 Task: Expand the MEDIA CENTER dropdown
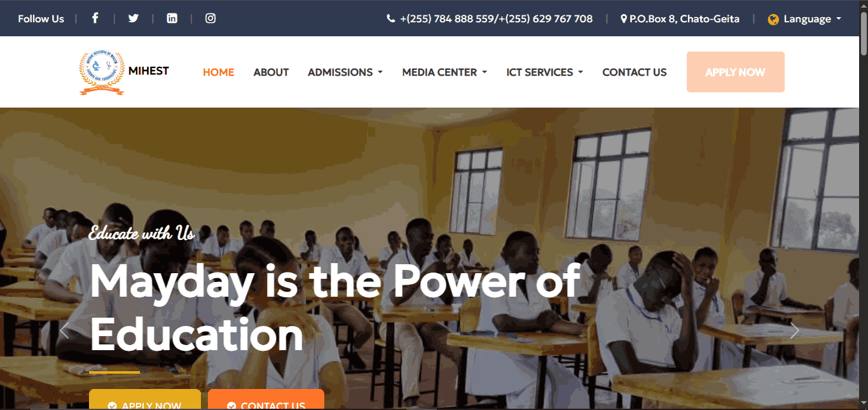(x=444, y=72)
